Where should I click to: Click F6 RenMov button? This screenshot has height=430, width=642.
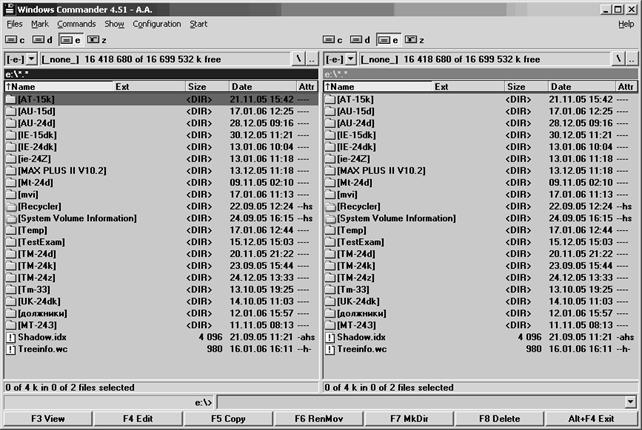(319, 419)
